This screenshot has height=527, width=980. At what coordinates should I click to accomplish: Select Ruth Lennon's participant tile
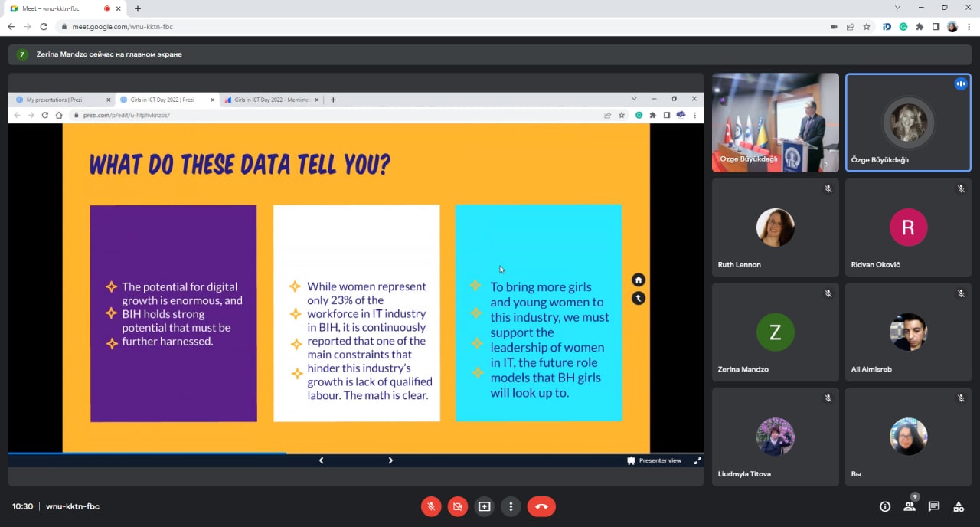775,227
